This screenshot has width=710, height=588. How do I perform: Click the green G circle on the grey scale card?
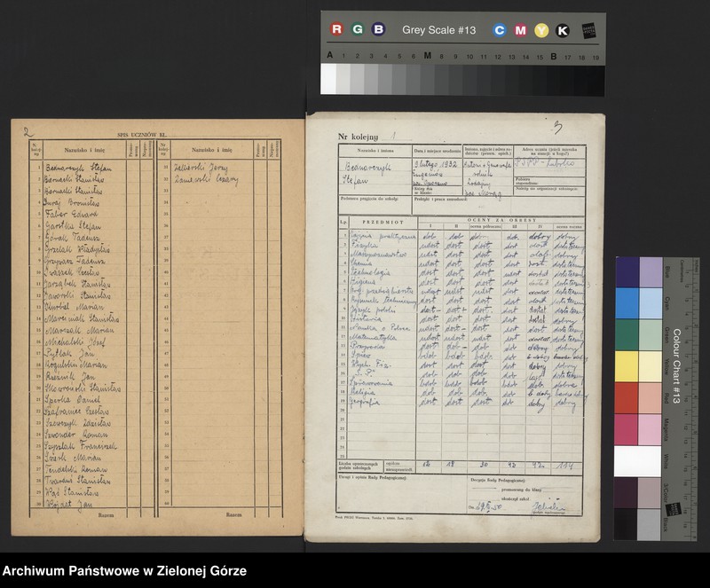[x=358, y=29]
